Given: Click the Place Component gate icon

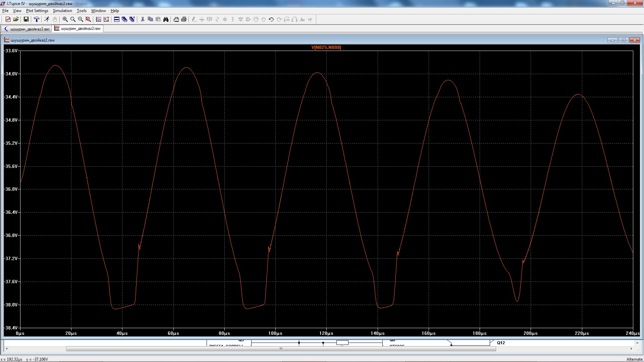Looking at the screenshot, I should [248, 19].
